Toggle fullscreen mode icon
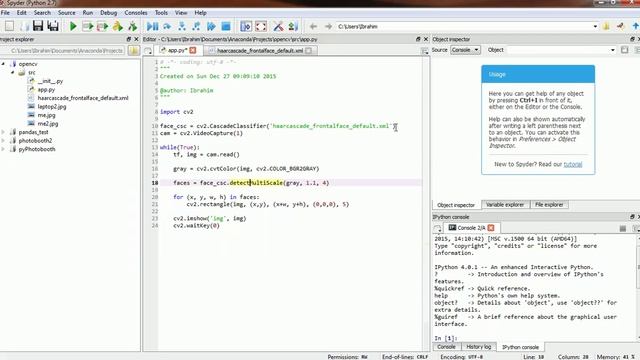The width and height of the screenshot is (640, 360). (x=261, y=26)
